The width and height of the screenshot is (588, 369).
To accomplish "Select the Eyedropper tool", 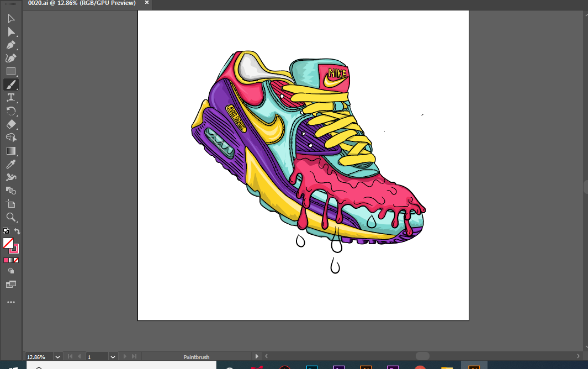I will click(x=11, y=164).
